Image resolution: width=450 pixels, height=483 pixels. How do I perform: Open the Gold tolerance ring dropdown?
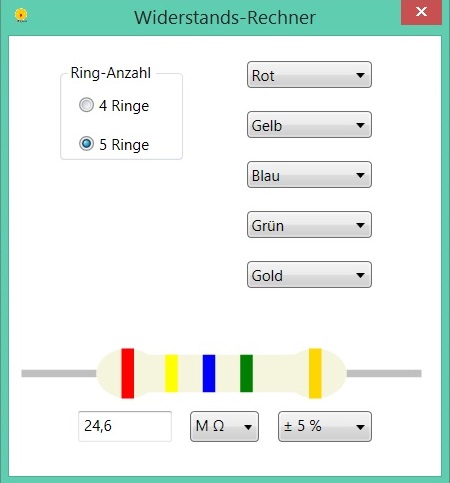(x=309, y=275)
